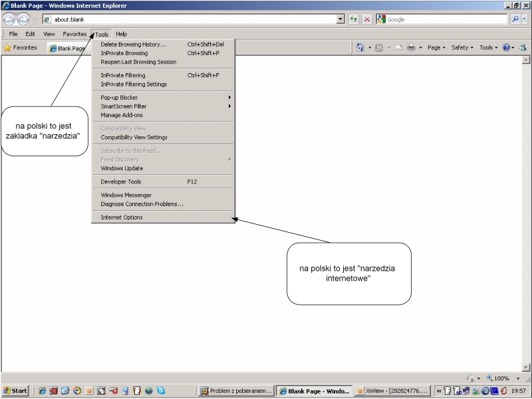Click the address bar field

coord(194,19)
